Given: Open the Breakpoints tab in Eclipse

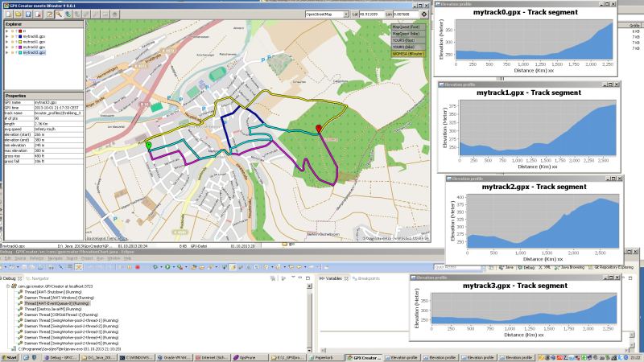Looking at the screenshot, I should (x=368, y=278).
